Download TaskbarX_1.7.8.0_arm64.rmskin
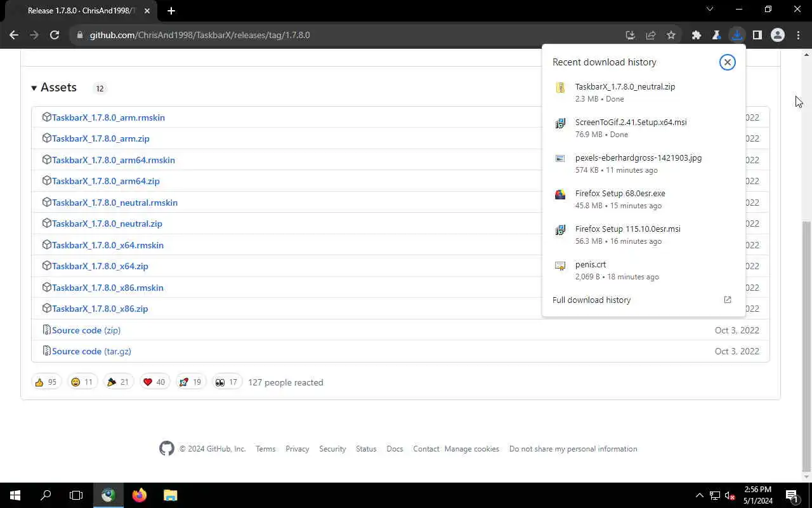Image resolution: width=812 pixels, height=508 pixels. [114, 160]
